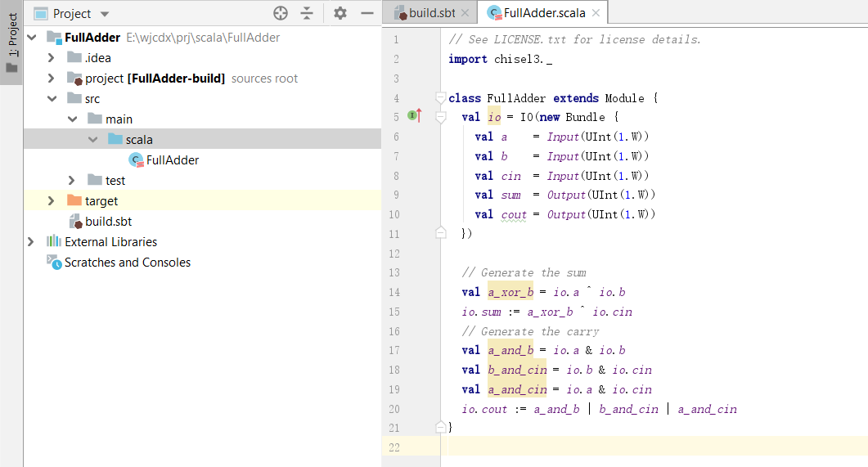The image size is (868, 467).
Task: Hide the Project panel with the minus icon
Action: tap(367, 13)
